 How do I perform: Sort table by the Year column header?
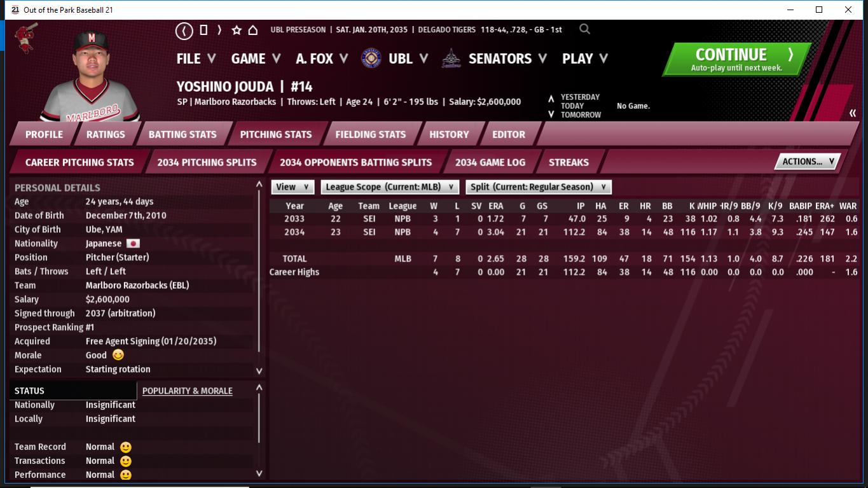294,206
